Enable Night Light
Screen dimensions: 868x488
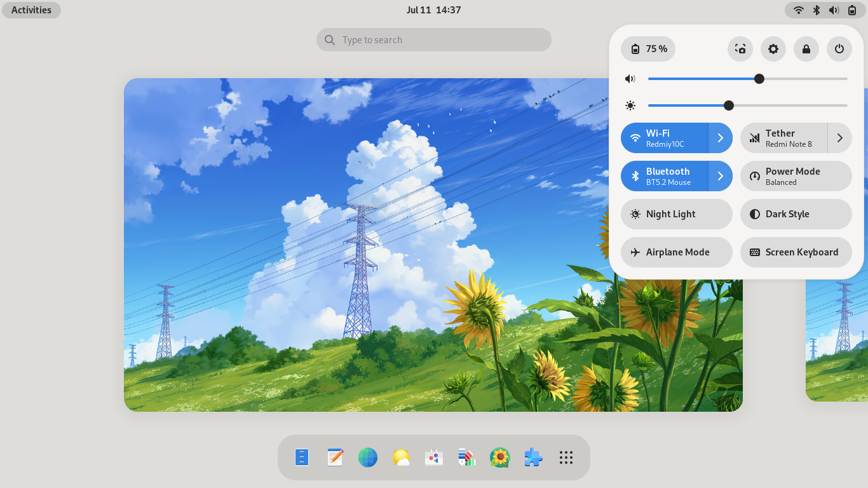[x=677, y=214]
